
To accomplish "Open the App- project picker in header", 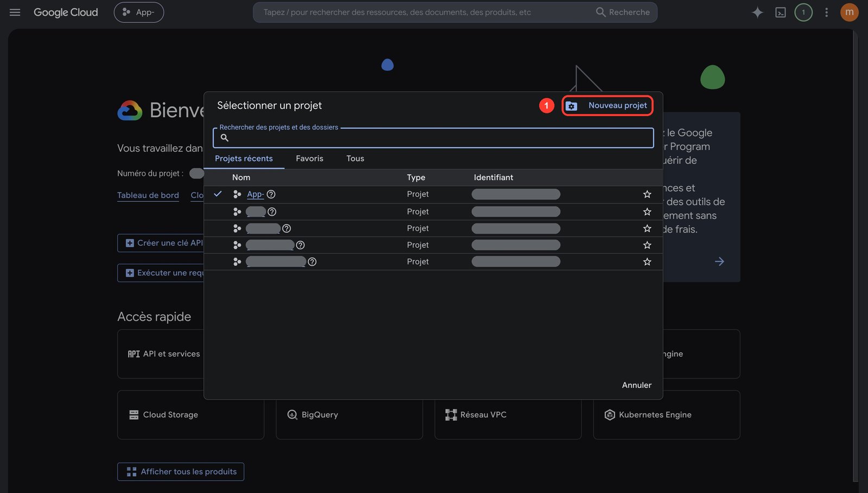I will click(139, 12).
